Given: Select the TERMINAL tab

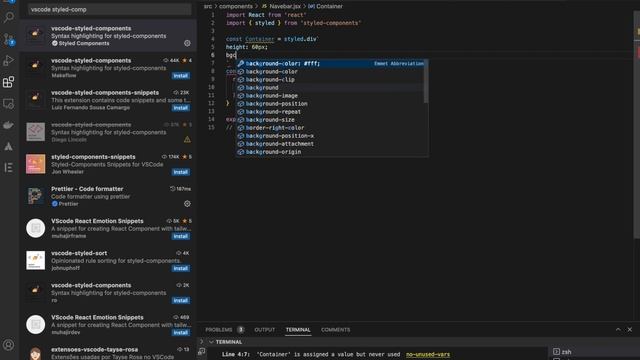Looking at the screenshot, I should click(x=298, y=330).
